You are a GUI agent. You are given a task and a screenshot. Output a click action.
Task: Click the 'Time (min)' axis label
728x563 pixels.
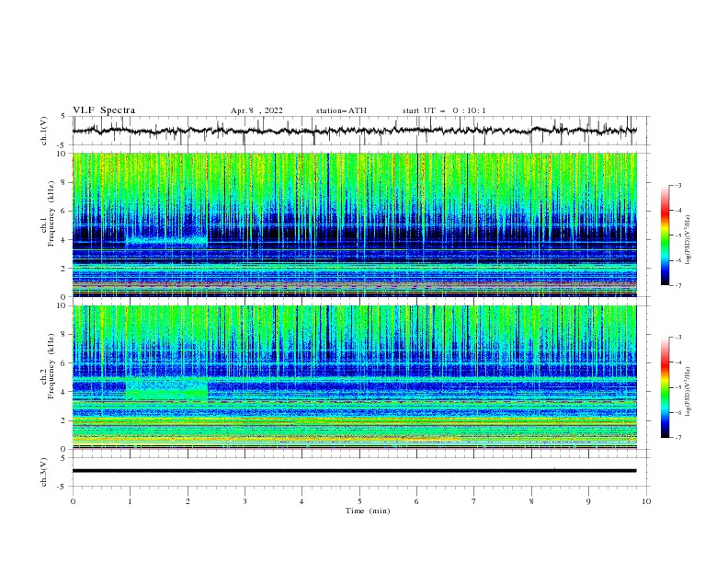pos(368,511)
